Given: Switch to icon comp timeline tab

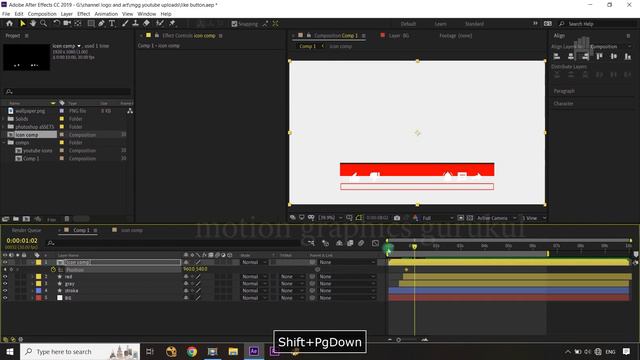Looking at the screenshot, I should tap(131, 230).
